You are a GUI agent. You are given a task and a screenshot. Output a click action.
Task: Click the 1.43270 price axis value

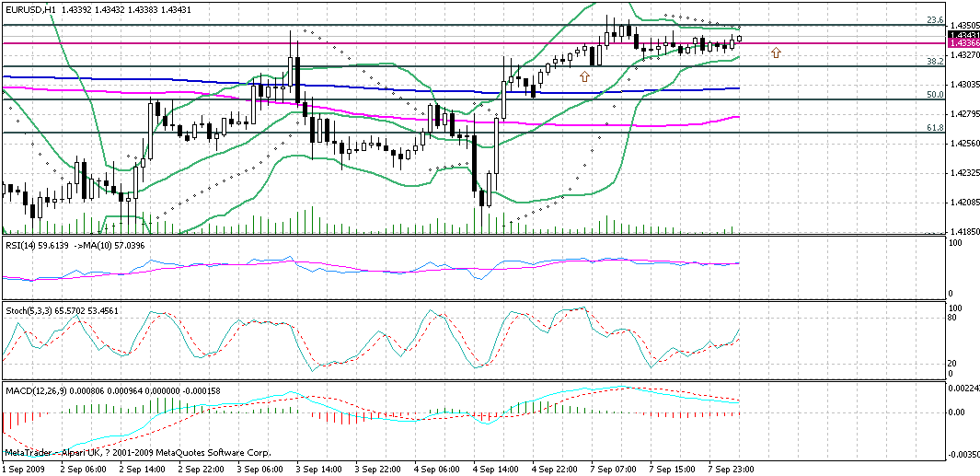[963, 55]
